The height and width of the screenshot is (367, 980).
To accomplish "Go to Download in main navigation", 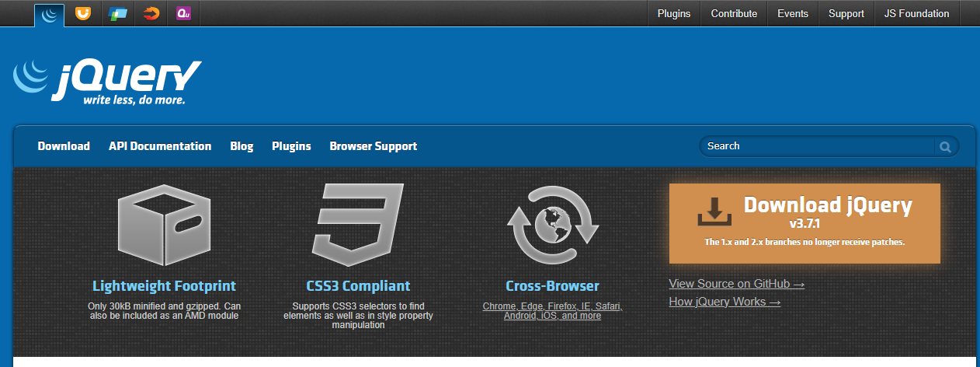I will (x=64, y=146).
